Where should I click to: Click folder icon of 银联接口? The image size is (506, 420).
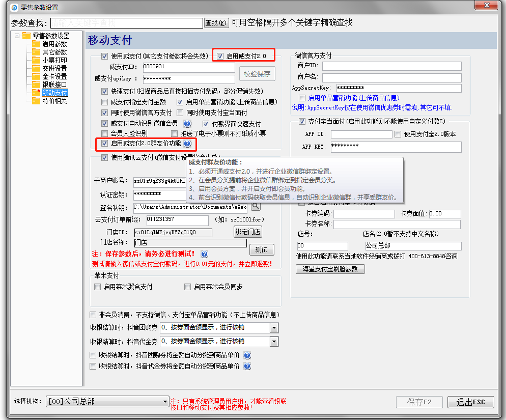pyautogui.click(x=36, y=85)
